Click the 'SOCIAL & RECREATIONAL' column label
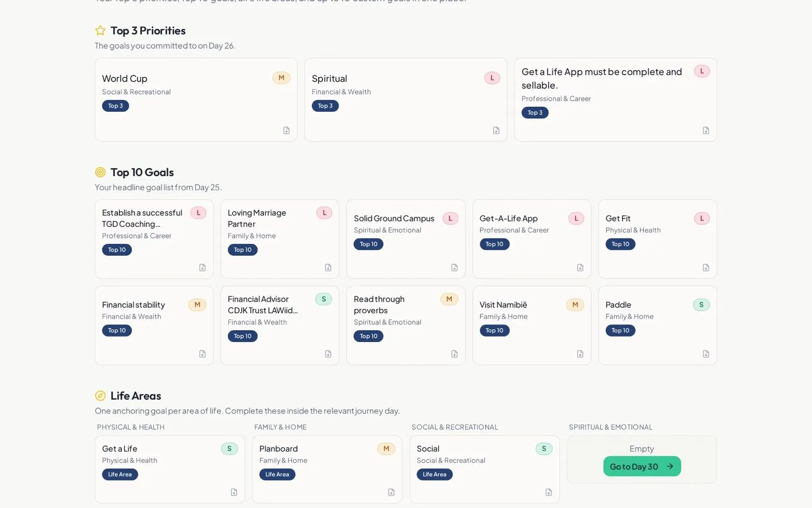Screen dimensions: 812x508 tap(455, 427)
